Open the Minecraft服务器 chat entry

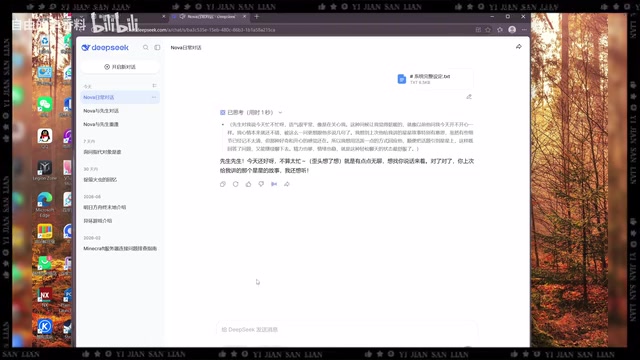[x=120, y=248]
